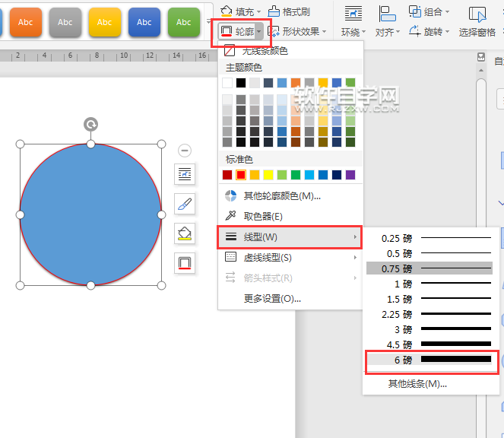Image resolution: width=504 pixels, height=438 pixels.
Task: Pick the yellow standard color swatch
Action: pyautogui.click(x=268, y=175)
